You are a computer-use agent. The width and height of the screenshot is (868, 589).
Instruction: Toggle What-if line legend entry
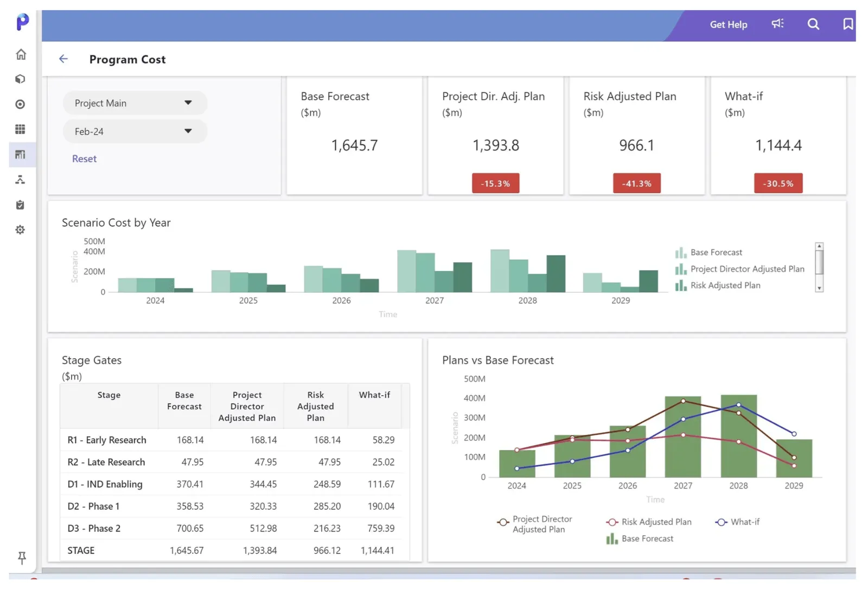(737, 522)
